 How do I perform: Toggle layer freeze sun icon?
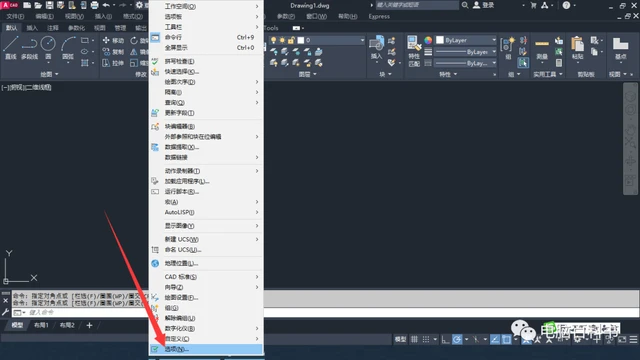point(282,40)
